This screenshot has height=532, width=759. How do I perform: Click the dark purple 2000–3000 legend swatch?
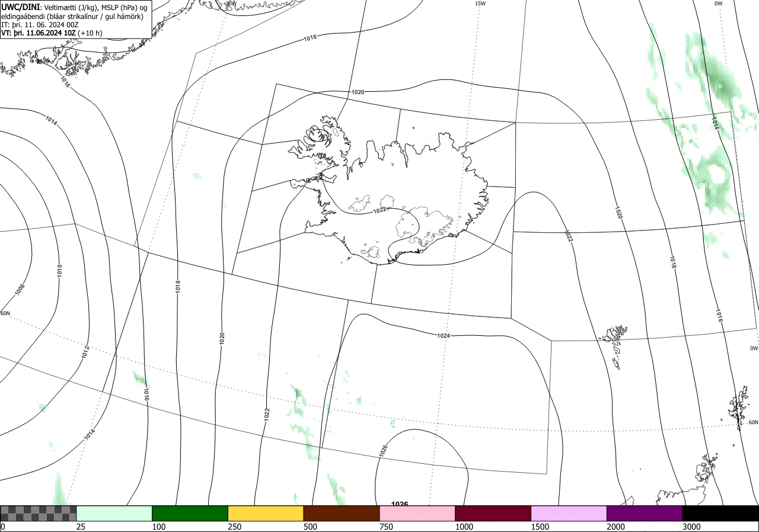click(x=645, y=513)
